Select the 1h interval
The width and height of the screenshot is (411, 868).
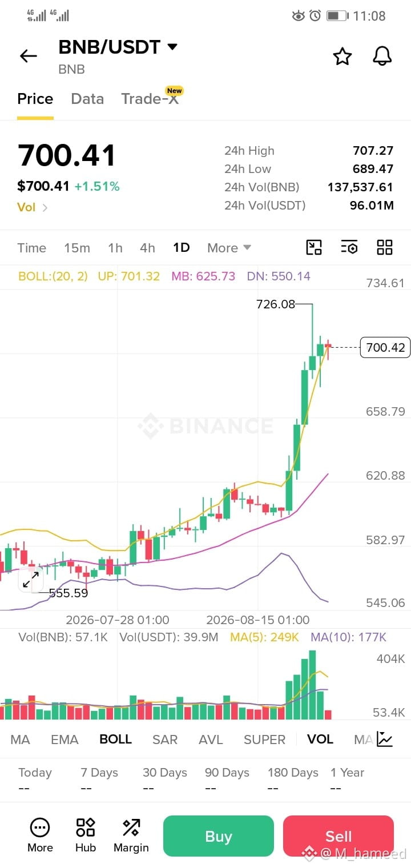coord(115,248)
